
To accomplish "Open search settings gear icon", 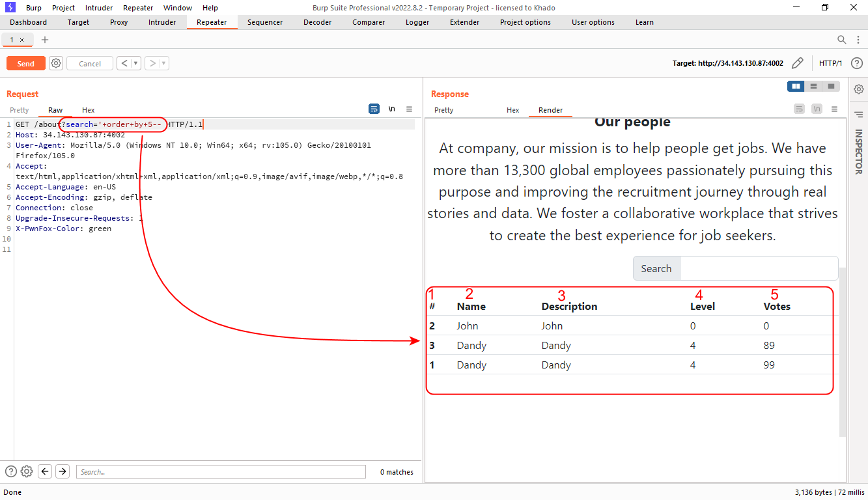I will pos(27,471).
